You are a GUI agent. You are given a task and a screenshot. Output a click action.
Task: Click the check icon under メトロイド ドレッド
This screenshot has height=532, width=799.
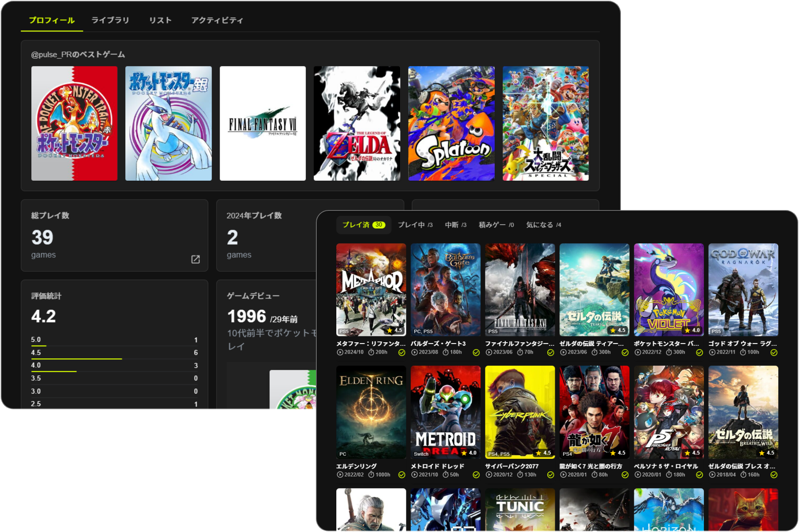point(476,475)
